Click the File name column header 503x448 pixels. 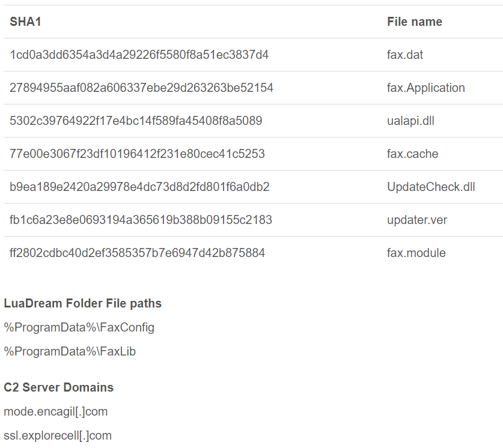pos(414,22)
